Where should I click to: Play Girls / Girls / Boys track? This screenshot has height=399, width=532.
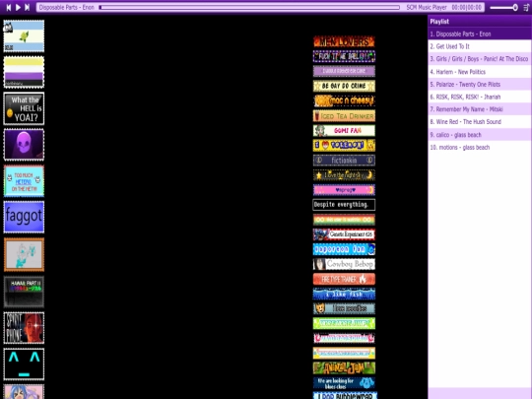click(x=480, y=59)
